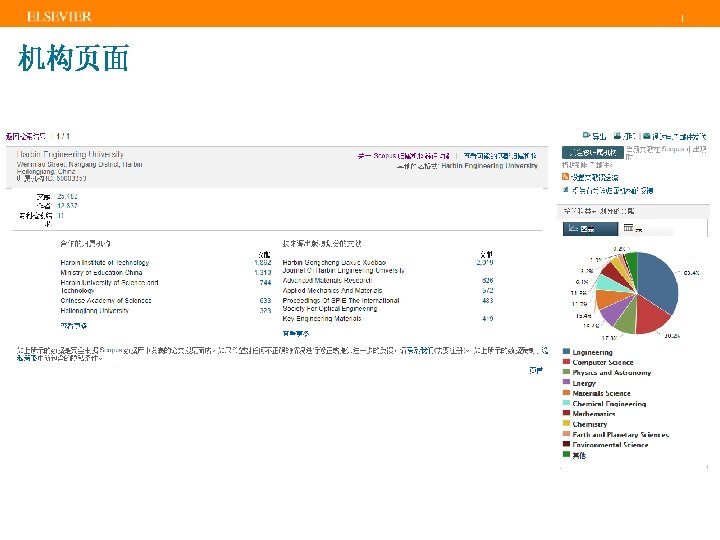Open the Heilongjiang University link
Image resolution: width=720 pixels, height=540 pixels.
tap(95, 311)
